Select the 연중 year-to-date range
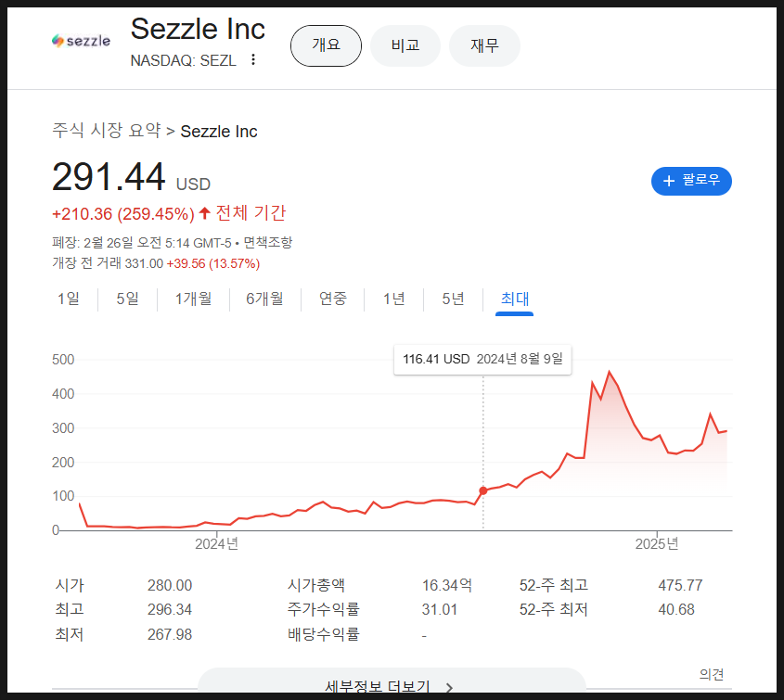 332,299
